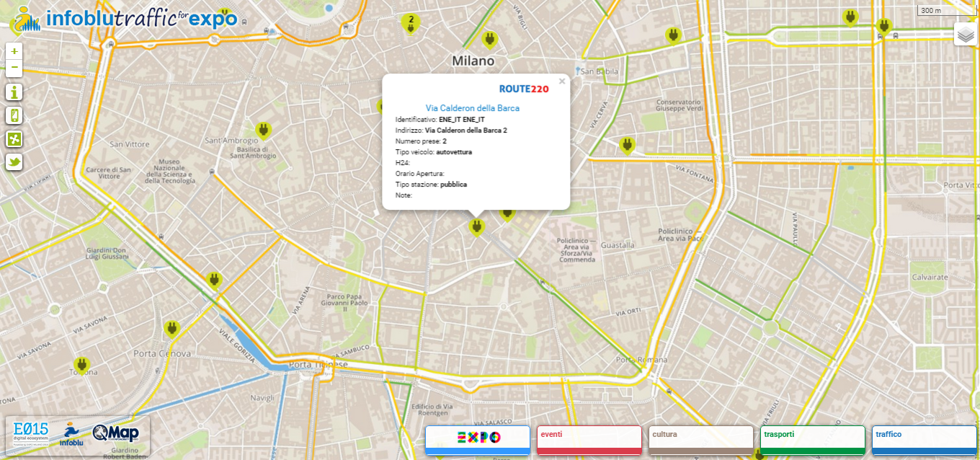Open the green info button

[x=14, y=92]
